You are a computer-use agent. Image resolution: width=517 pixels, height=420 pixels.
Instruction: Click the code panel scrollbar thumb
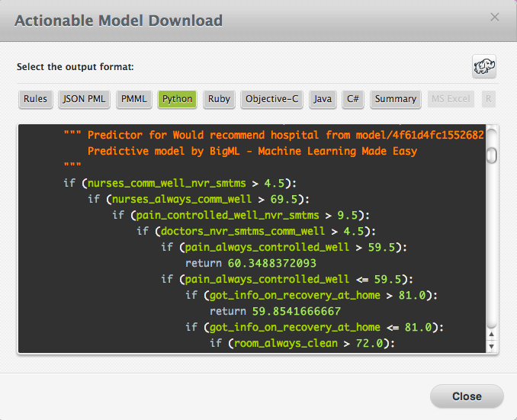coord(492,155)
